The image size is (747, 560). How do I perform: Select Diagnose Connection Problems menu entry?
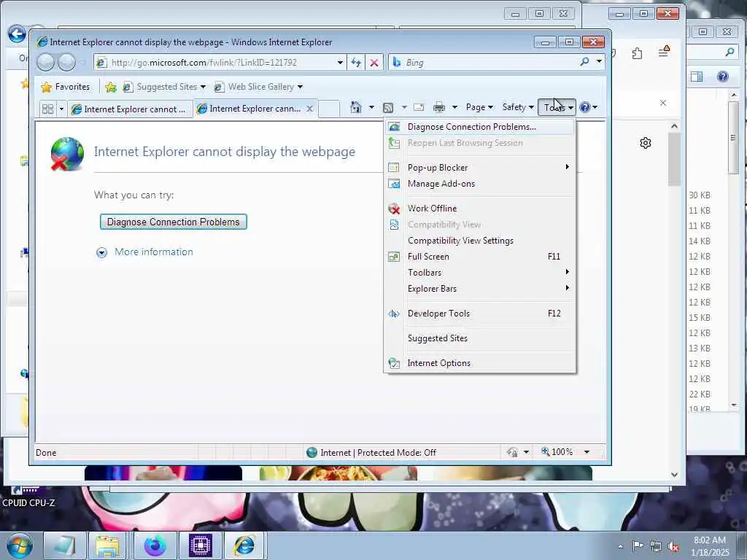[x=480, y=127]
